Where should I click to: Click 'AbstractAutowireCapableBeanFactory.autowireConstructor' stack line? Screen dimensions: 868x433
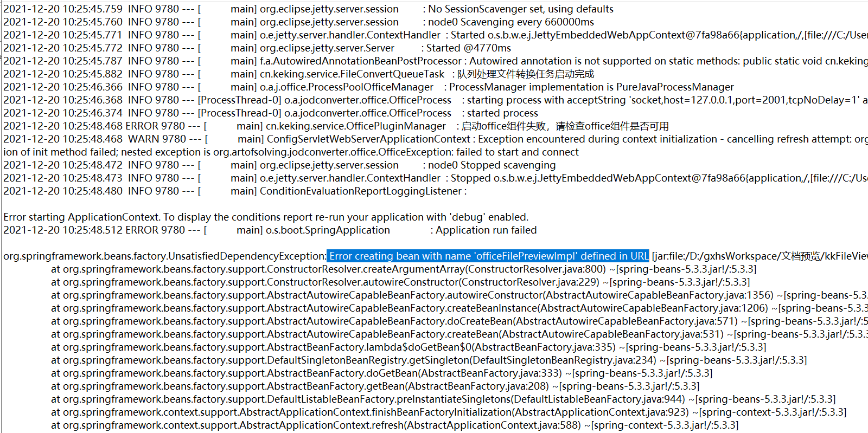coord(459,295)
